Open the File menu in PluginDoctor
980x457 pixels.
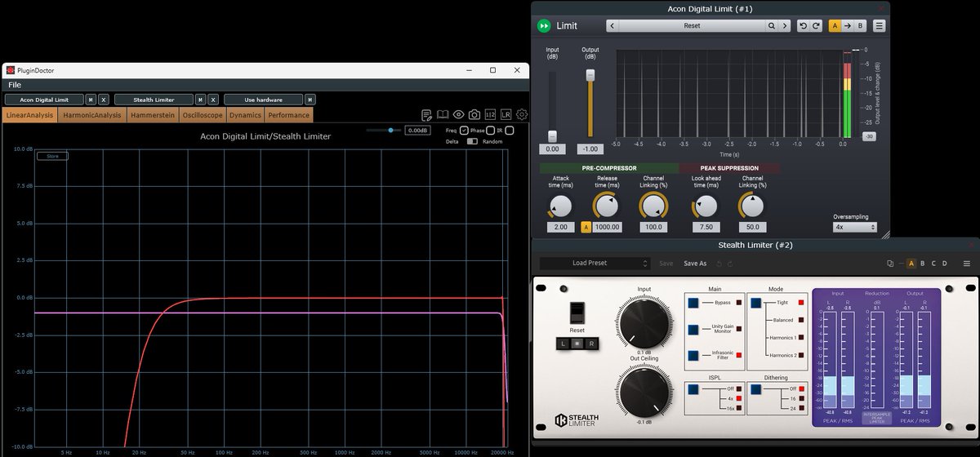point(15,85)
